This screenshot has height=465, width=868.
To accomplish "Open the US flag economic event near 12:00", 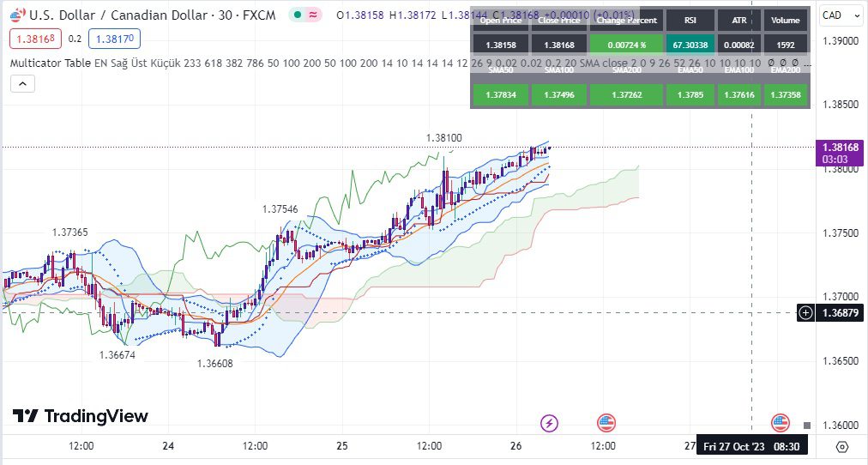I will pos(606,424).
